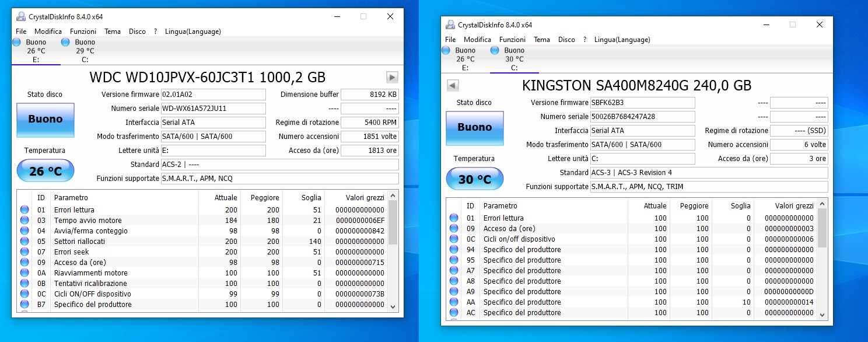Click 1851 volte power-on count field
Screen dimensions: 868x342
(x=370, y=137)
